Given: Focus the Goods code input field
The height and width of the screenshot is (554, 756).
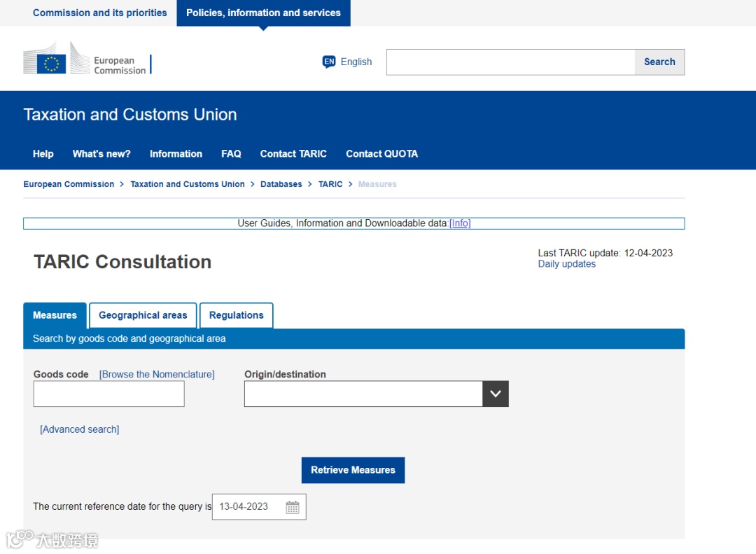Looking at the screenshot, I should pyautogui.click(x=109, y=394).
